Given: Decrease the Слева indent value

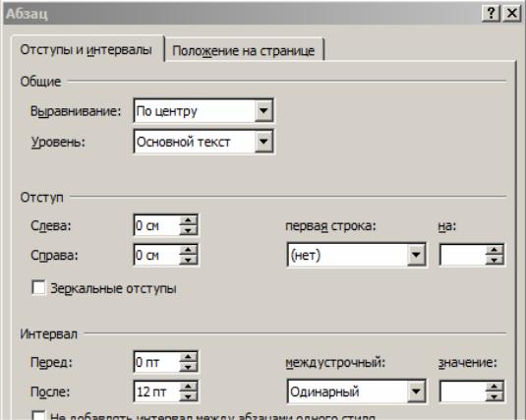Looking at the screenshot, I should 188,230.
